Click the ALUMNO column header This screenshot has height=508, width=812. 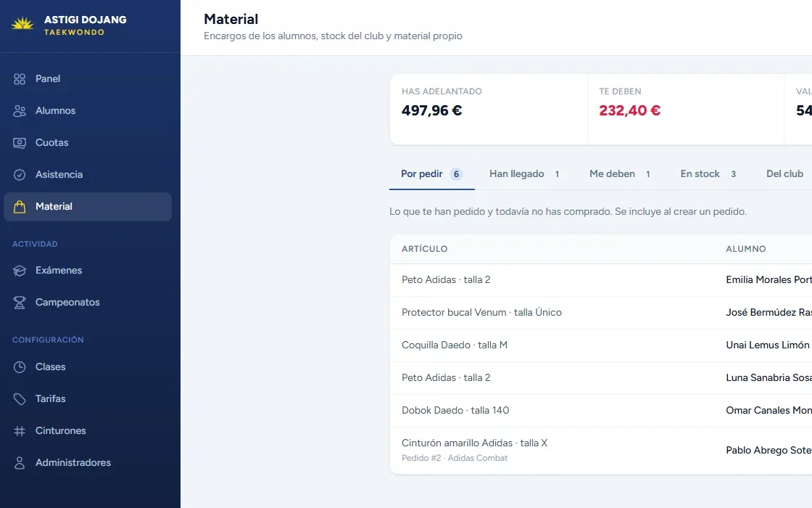(x=746, y=249)
